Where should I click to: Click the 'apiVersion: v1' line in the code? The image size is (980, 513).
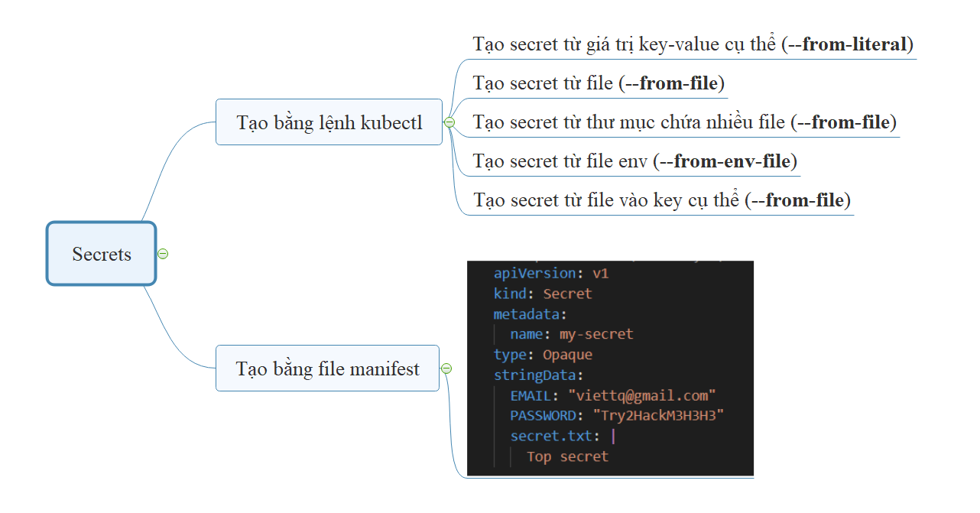click(x=551, y=274)
